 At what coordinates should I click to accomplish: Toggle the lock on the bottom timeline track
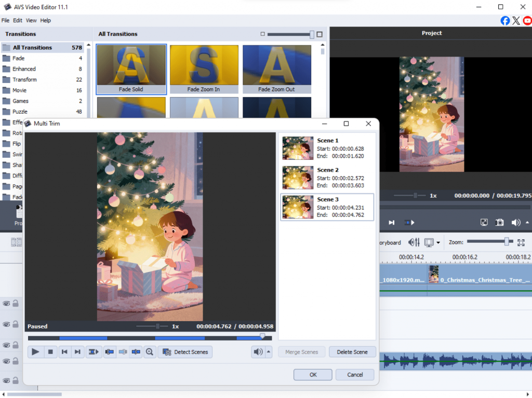tap(16, 380)
